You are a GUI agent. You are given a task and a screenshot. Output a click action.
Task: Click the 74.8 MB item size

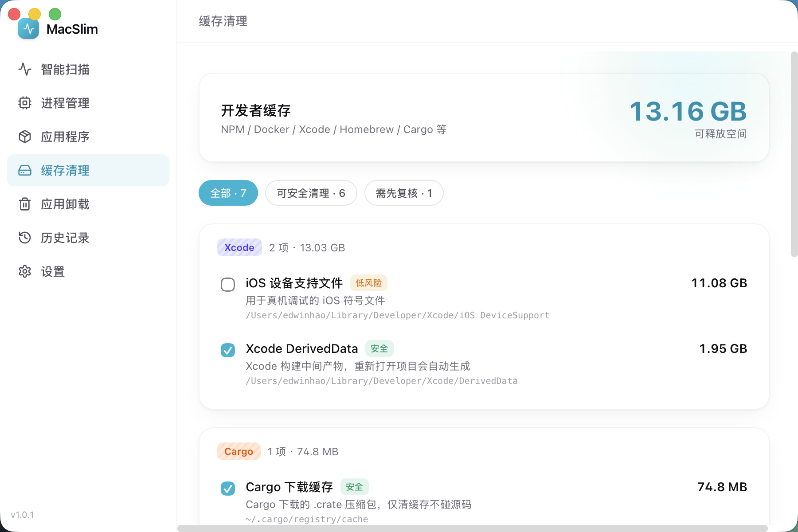pos(722,487)
